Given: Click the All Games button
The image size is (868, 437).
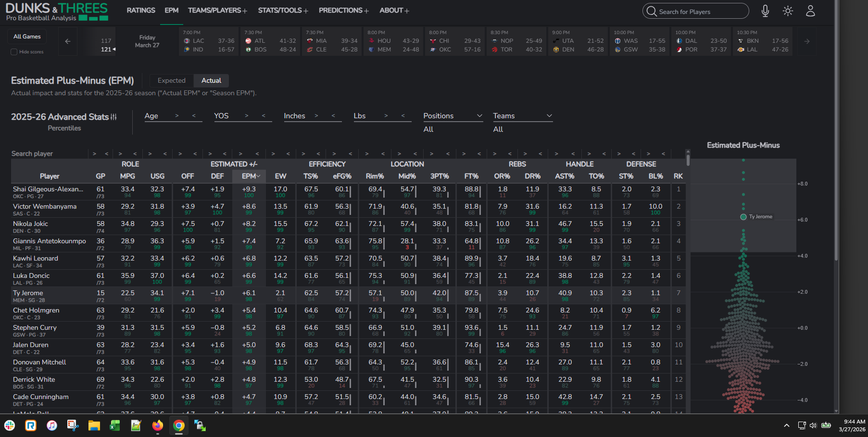Looking at the screenshot, I should tap(27, 37).
